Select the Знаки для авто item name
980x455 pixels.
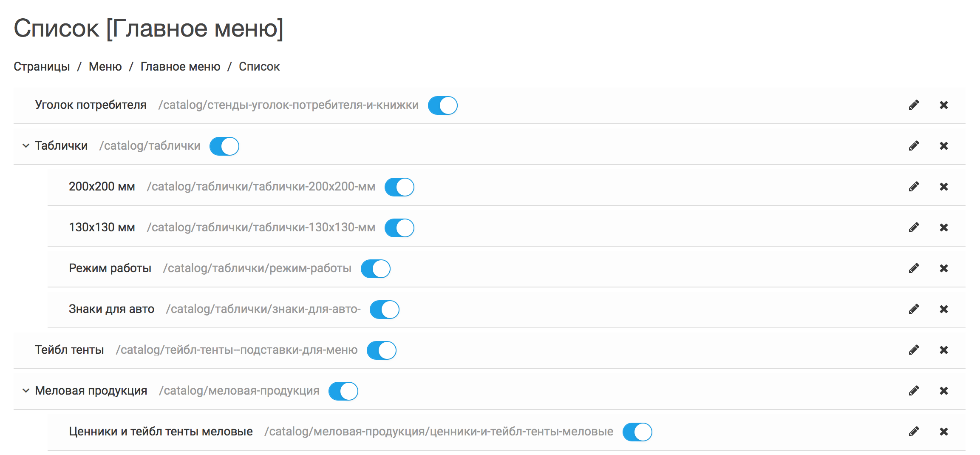point(111,309)
